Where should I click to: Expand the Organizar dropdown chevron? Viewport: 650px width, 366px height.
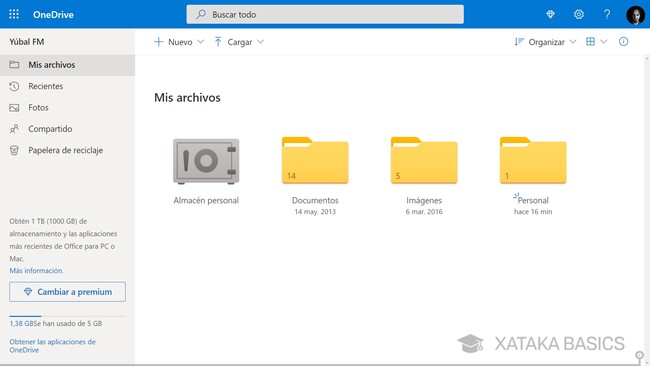573,42
